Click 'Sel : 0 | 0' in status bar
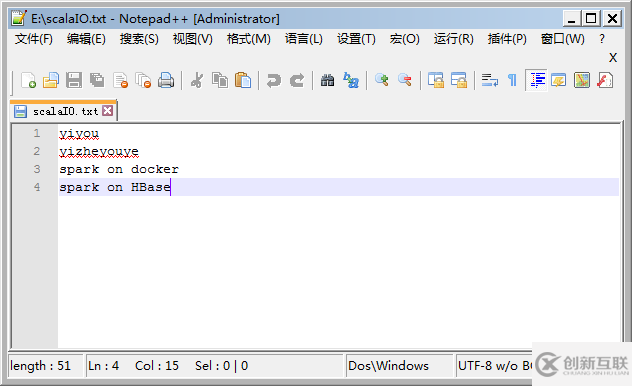Image resolution: width=632 pixels, height=386 pixels. coord(222,366)
